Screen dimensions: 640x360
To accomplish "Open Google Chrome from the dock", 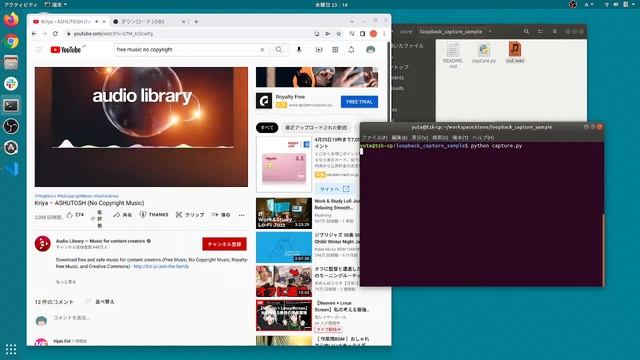I will 11,41.
